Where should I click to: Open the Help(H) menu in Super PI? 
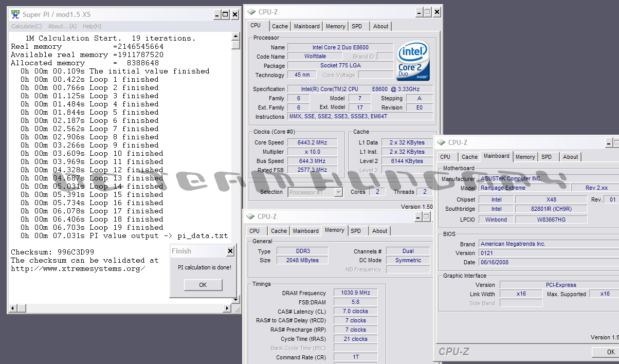(92, 26)
